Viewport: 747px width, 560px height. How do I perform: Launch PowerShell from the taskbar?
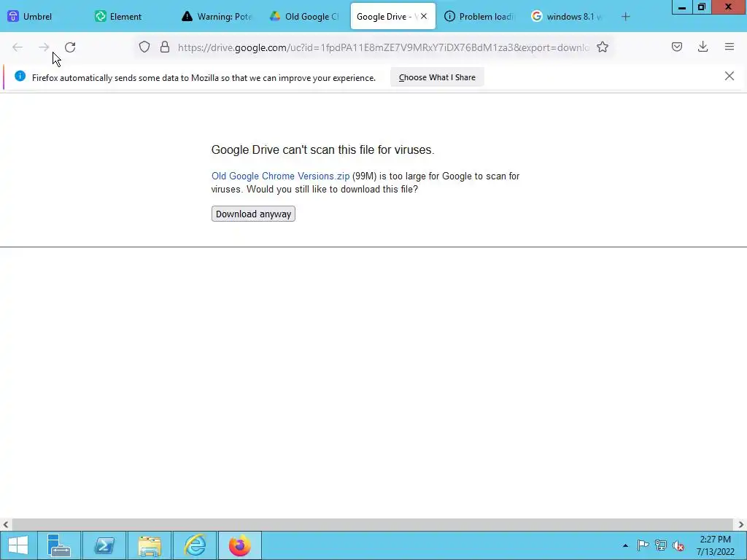[x=104, y=545]
